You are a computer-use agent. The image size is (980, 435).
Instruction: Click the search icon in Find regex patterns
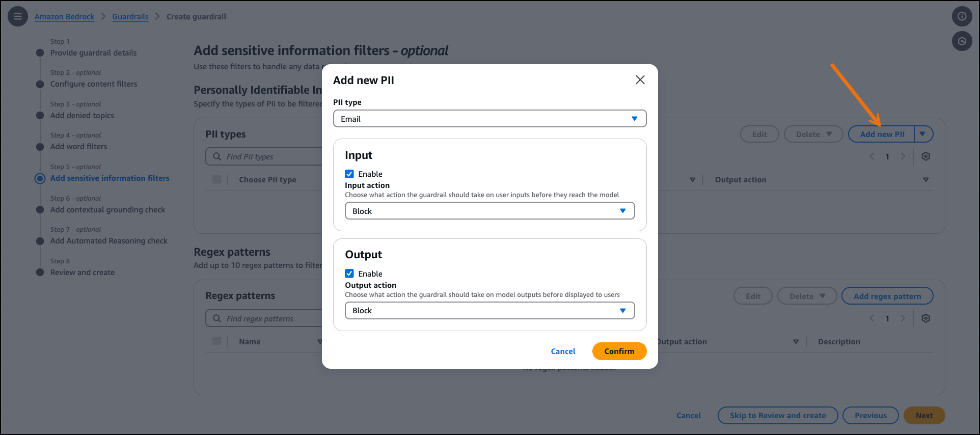click(x=217, y=318)
